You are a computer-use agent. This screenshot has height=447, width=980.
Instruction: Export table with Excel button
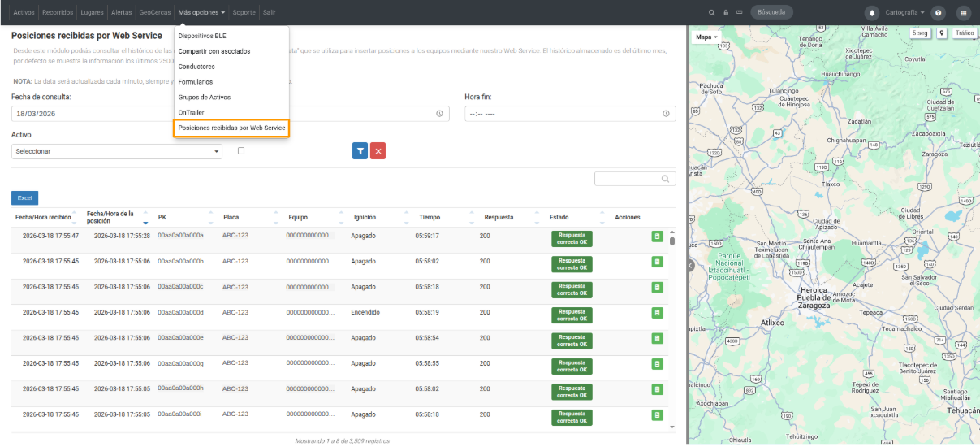point(24,198)
